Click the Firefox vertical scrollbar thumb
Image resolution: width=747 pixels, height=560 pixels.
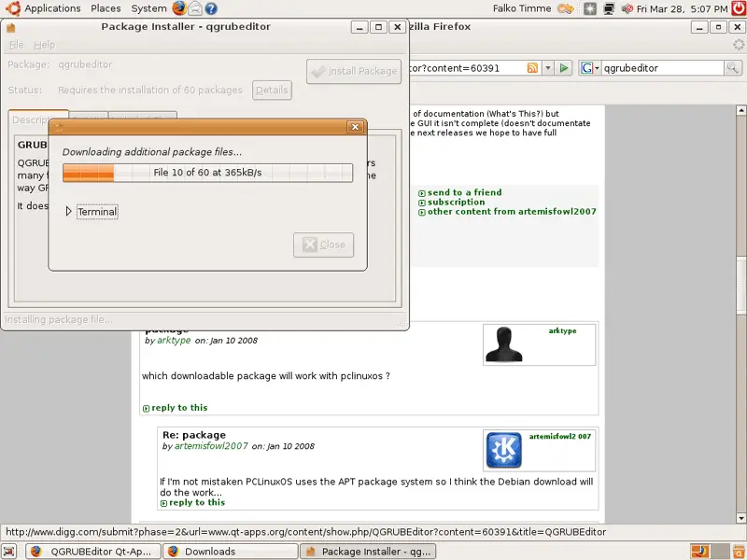[740, 286]
